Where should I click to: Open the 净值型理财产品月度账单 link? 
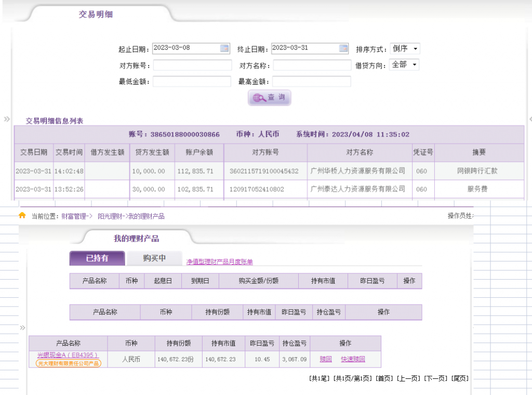pyautogui.click(x=220, y=261)
